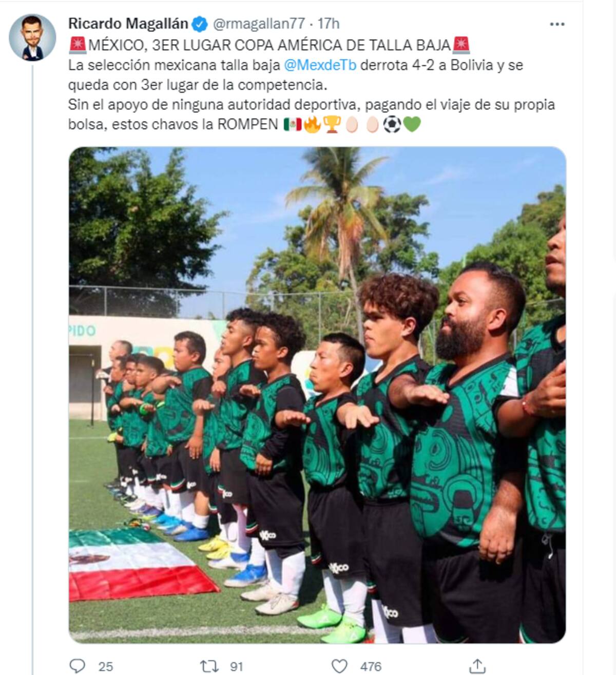
Task: Open Ricardo Magallán's profile avatar
Action: point(32,37)
